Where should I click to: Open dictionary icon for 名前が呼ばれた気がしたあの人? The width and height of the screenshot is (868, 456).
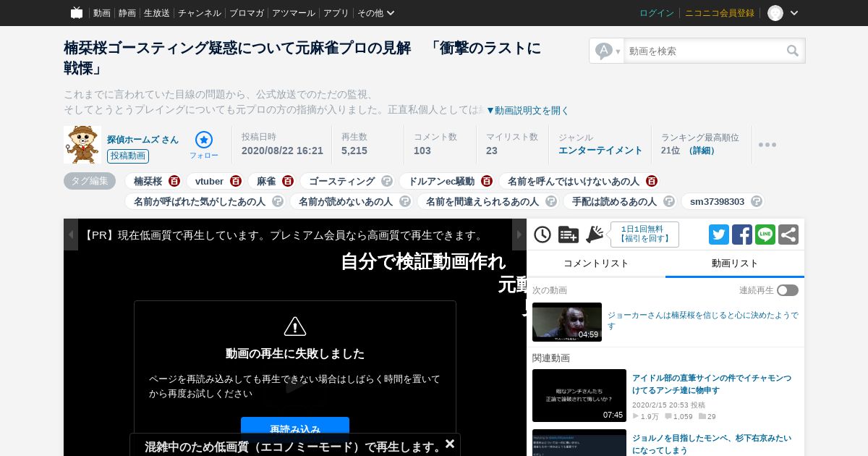(x=278, y=201)
